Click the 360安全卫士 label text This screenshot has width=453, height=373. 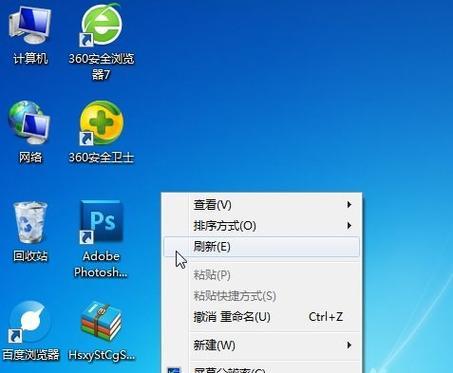coord(101,157)
